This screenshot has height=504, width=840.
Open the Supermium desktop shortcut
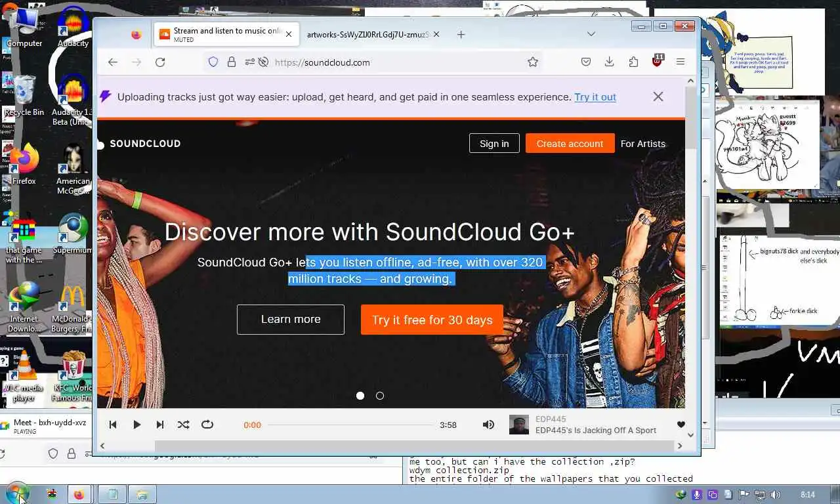(x=73, y=234)
